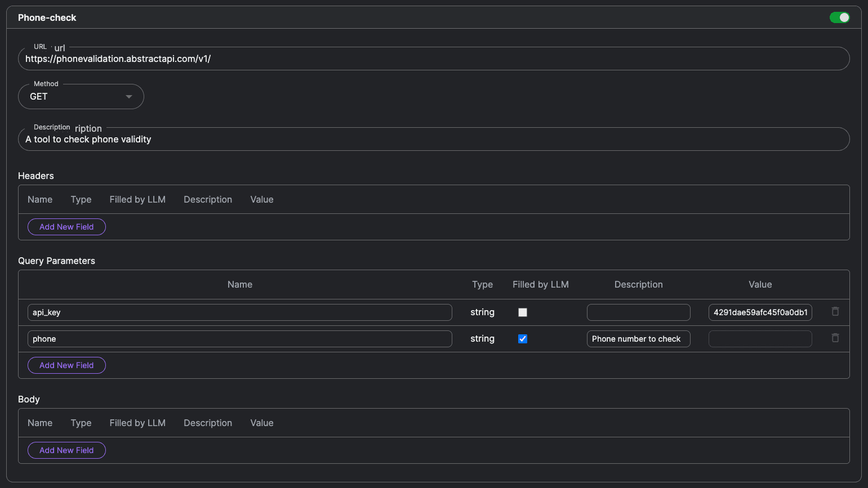
Task: Uncheck 'Filled by LLM' for phone
Action: tap(522, 338)
